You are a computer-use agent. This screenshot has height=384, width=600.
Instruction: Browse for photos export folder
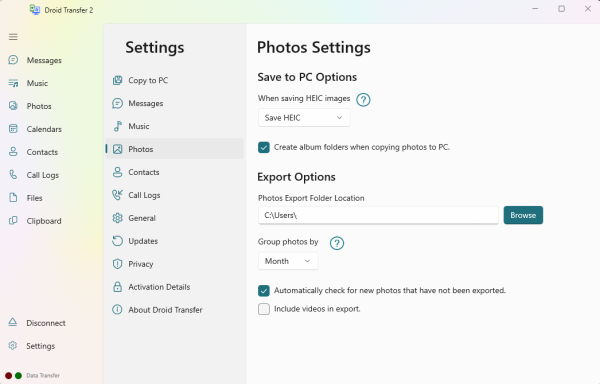(x=523, y=215)
